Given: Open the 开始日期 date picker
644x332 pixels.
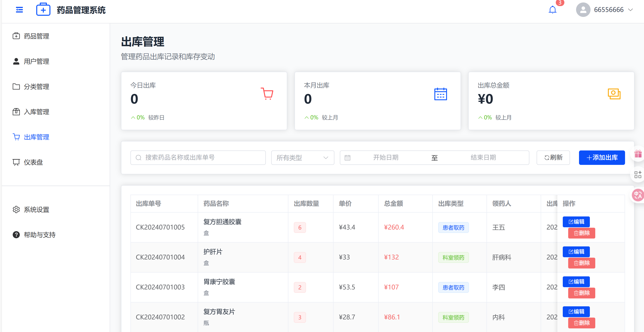Looking at the screenshot, I should pyautogui.click(x=385, y=157).
